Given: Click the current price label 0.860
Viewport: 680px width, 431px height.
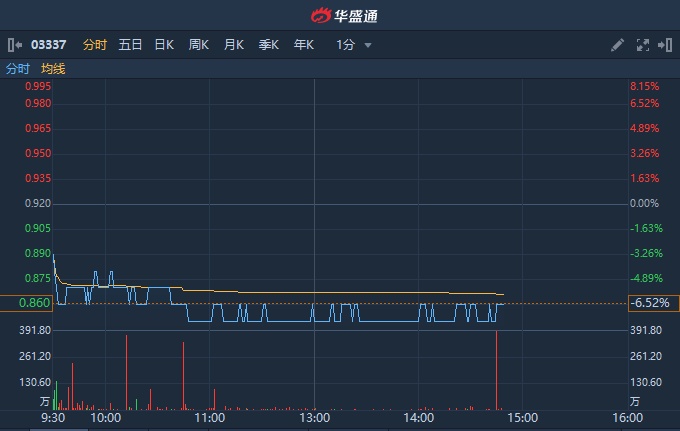Looking at the screenshot, I should click(26, 303).
